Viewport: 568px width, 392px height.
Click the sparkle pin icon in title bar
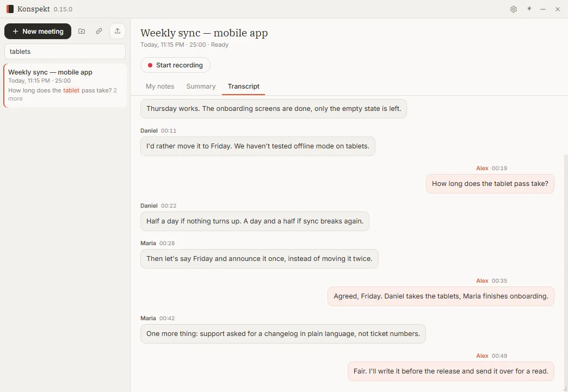[529, 9]
